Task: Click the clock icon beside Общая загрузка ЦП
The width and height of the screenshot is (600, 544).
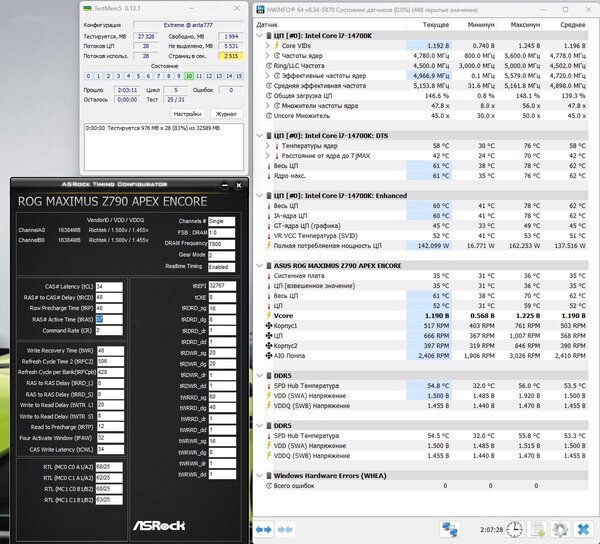Action: (x=269, y=96)
